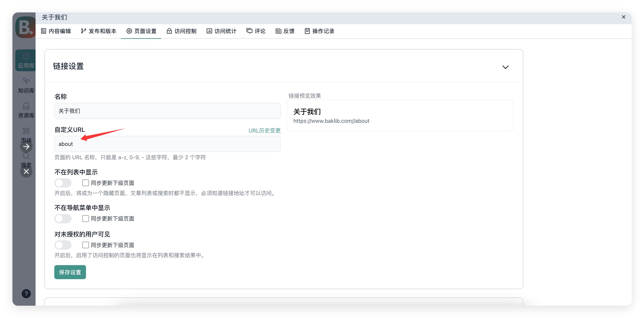Enable the 对未授权的用户可见 switch
The image size is (644, 318).
pos(63,245)
